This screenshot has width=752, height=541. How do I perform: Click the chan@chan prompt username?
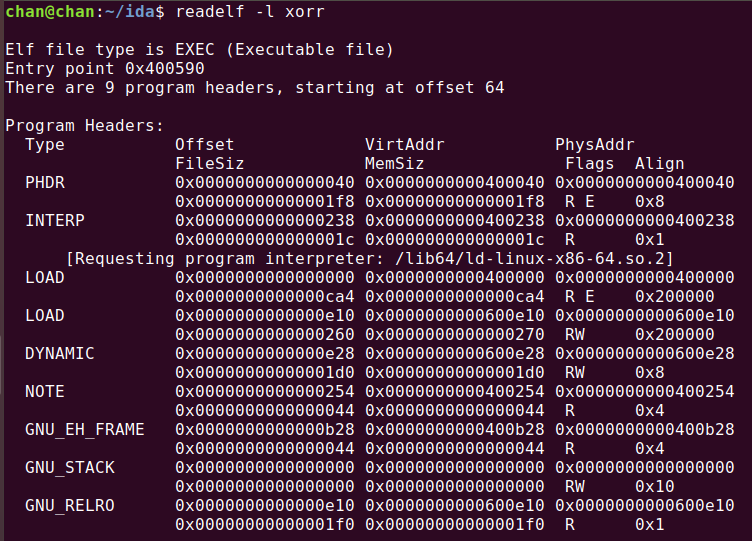[x=50, y=12]
